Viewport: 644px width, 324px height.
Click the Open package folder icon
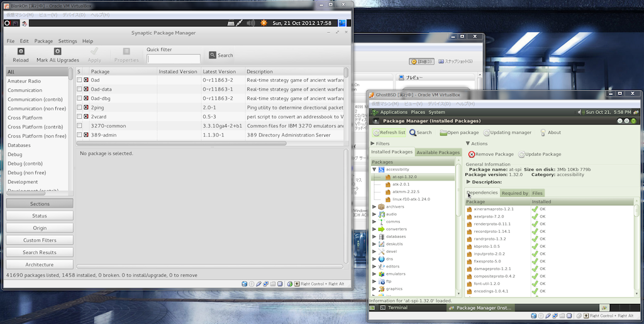[443, 133]
